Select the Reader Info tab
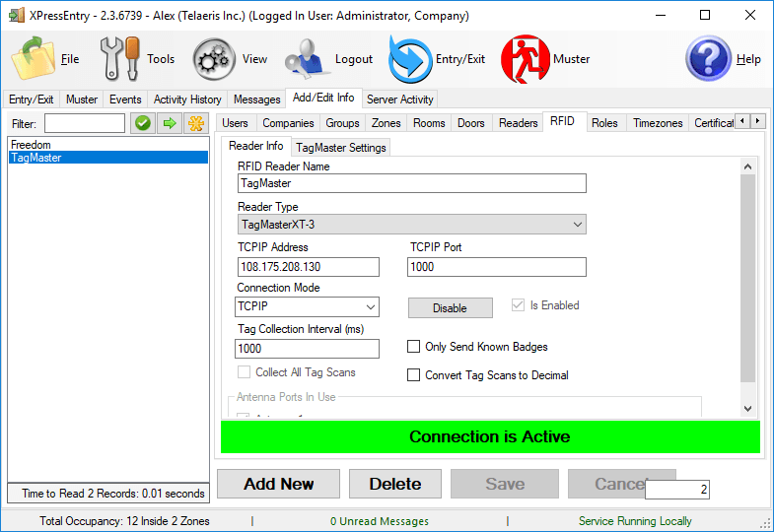The height and width of the screenshot is (532, 774). pyautogui.click(x=255, y=146)
